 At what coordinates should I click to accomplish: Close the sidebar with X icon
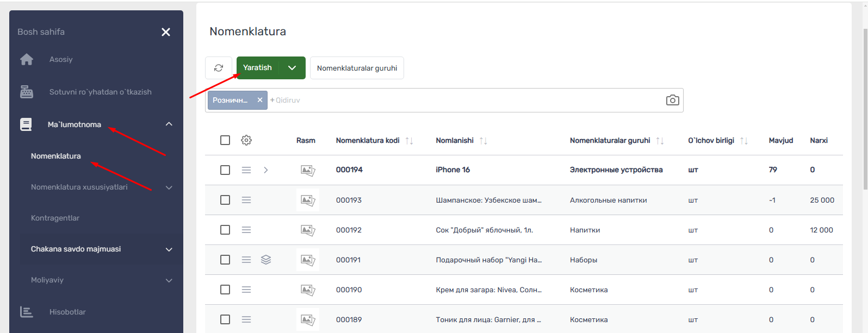(x=166, y=32)
